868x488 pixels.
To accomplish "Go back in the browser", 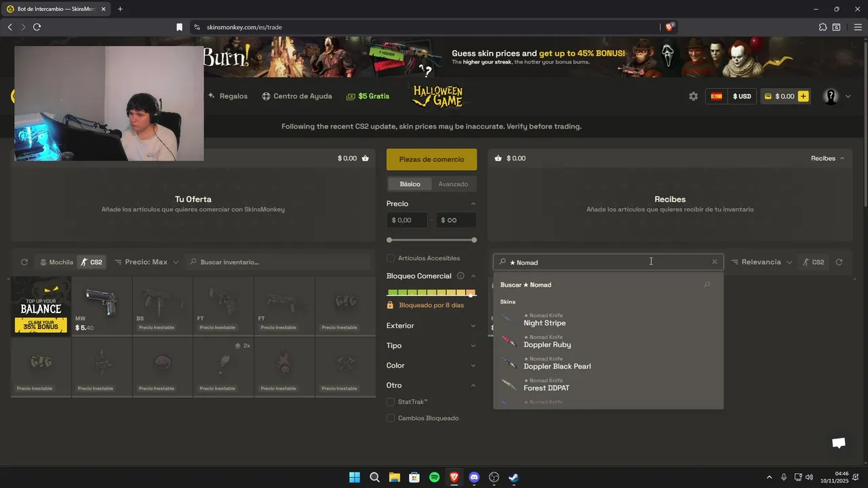I will tap(9, 27).
